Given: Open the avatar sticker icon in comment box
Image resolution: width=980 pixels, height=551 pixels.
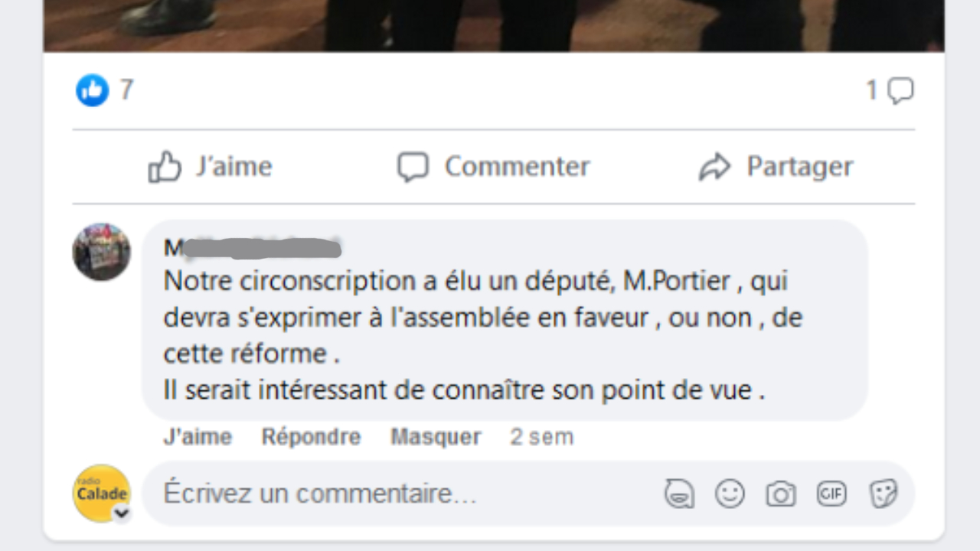Looking at the screenshot, I should tap(679, 494).
